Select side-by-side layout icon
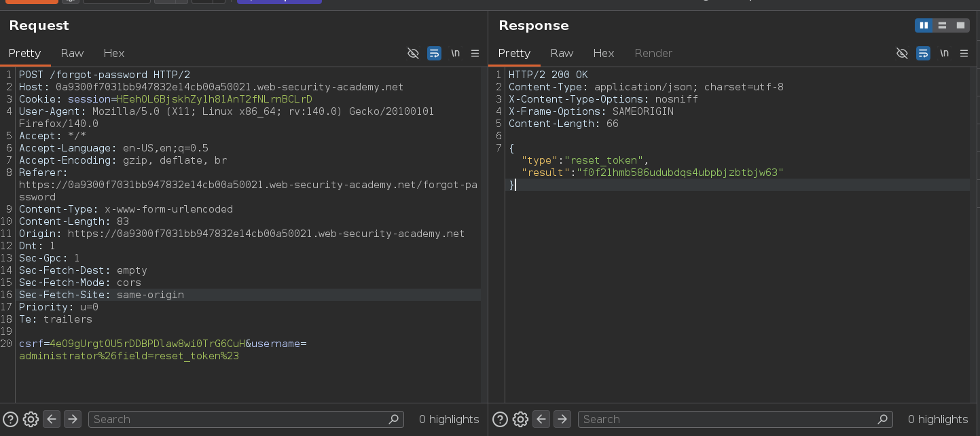 (924, 25)
